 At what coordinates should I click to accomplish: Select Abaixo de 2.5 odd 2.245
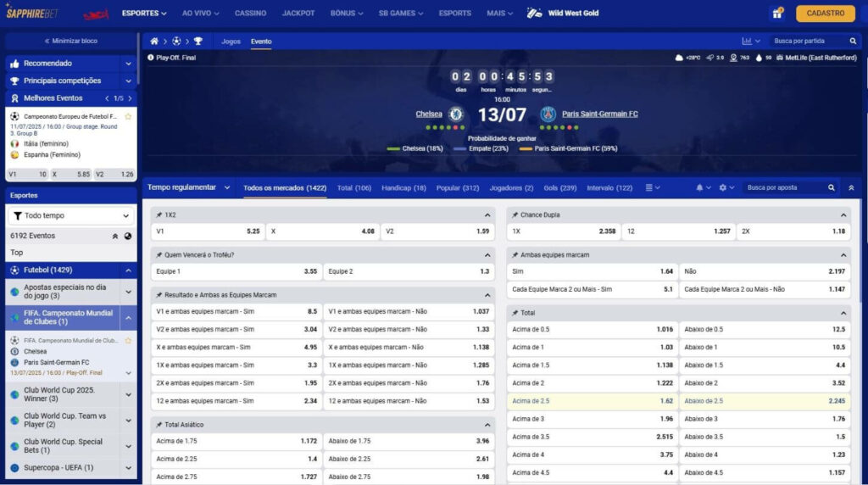[x=765, y=401]
